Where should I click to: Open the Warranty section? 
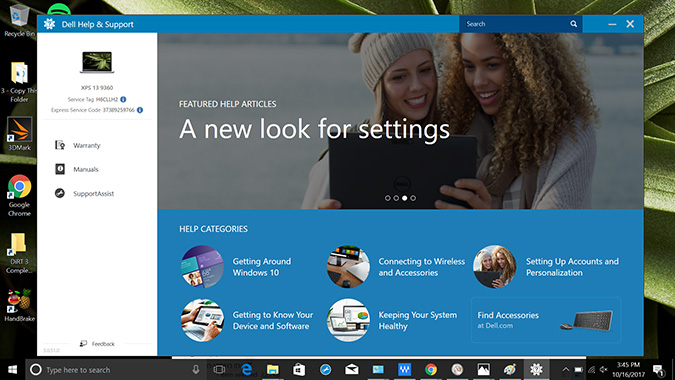(86, 145)
